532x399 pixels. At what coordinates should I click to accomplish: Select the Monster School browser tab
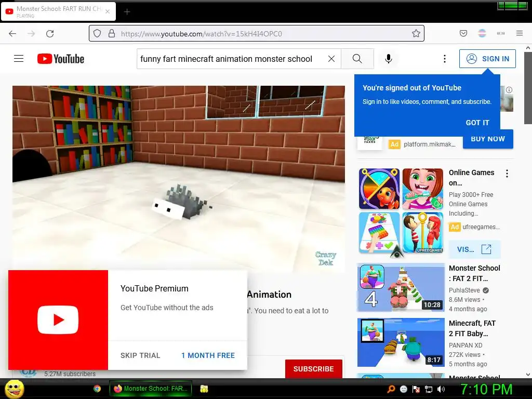[58, 11]
